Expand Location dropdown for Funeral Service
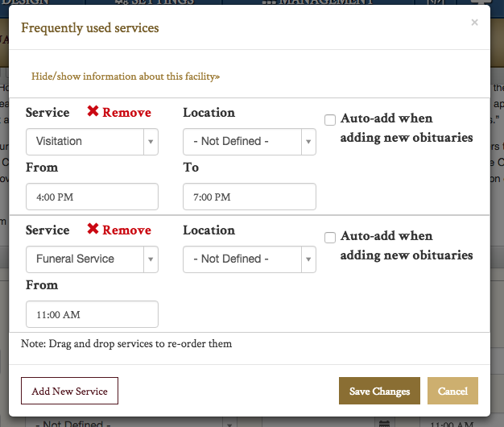Screen dimensions: 504x427 tap(250, 259)
